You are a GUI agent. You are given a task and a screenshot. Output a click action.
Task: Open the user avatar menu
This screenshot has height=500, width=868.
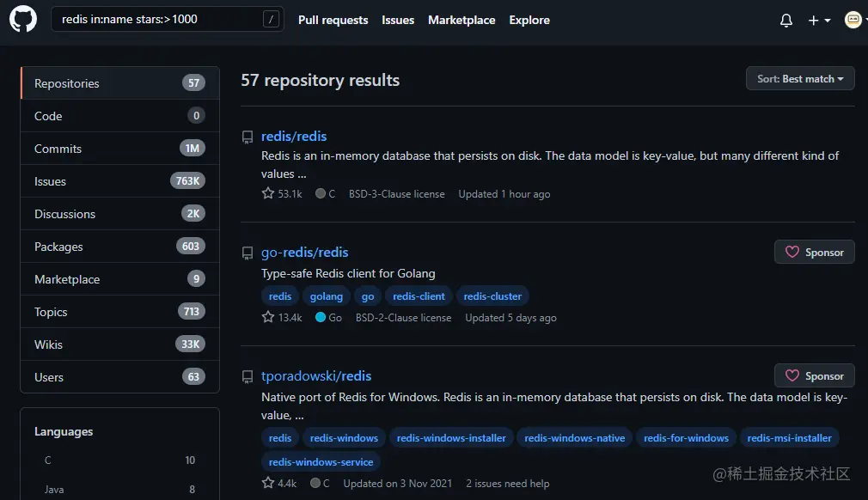[x=853, y=20]
